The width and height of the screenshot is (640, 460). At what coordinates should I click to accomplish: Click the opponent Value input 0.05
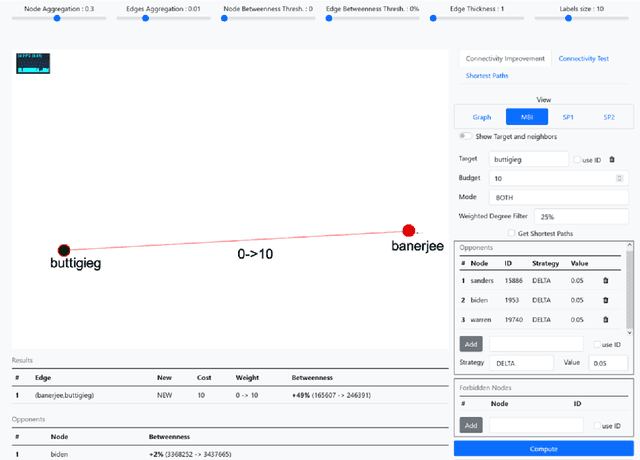pos(608,363)
